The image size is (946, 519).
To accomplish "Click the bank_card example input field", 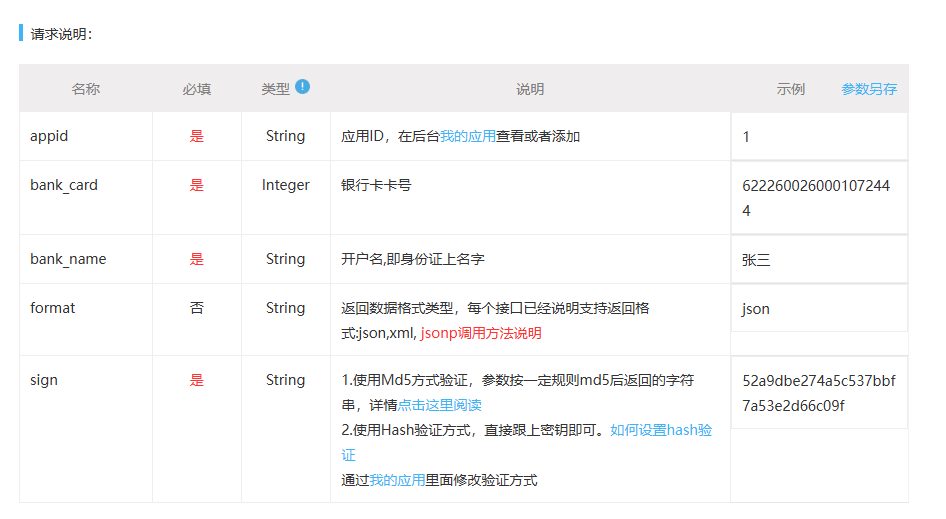I will [819, 198].
